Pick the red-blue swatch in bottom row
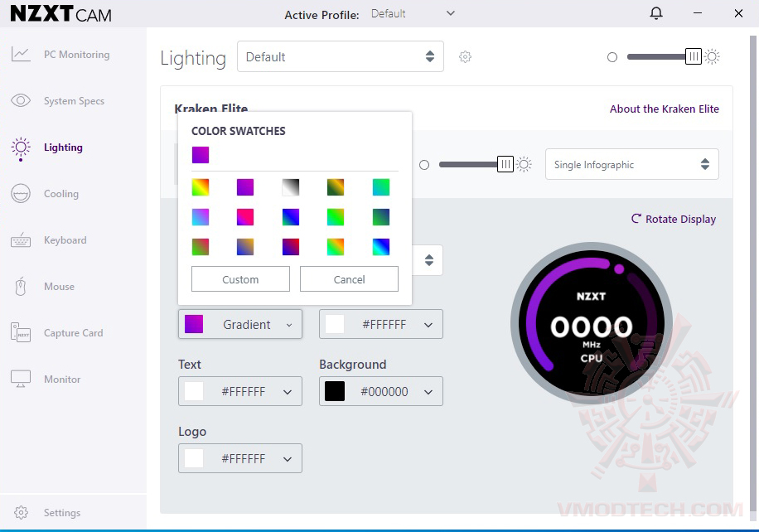Viewport: 759px width, 532px height. tap(291, 247)
